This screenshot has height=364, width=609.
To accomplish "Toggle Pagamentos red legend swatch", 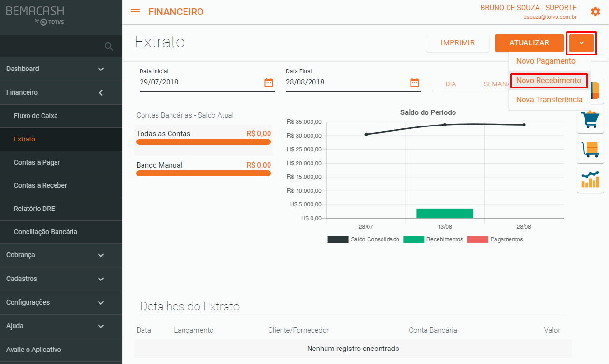I will click(x=478, y=239).
